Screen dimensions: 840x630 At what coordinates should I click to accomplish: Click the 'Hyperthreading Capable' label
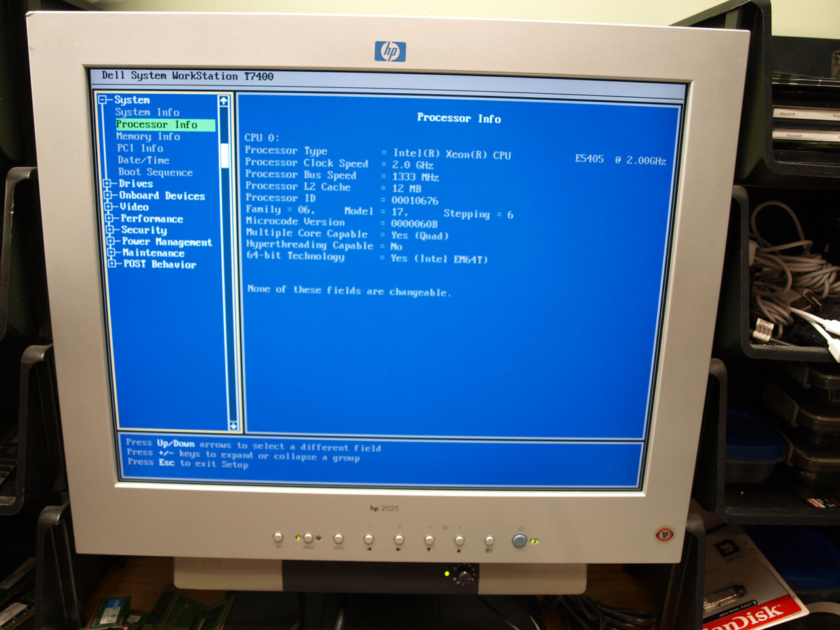pyautogui.click(x=310, y=245)
